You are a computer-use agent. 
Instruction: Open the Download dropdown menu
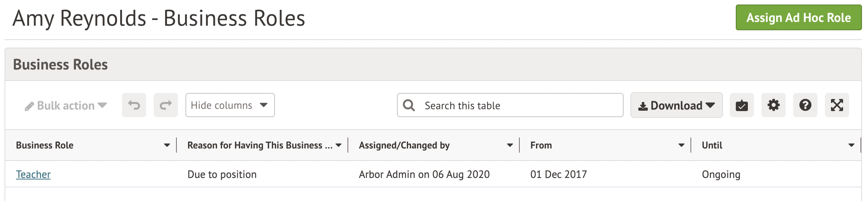(676, 105)
